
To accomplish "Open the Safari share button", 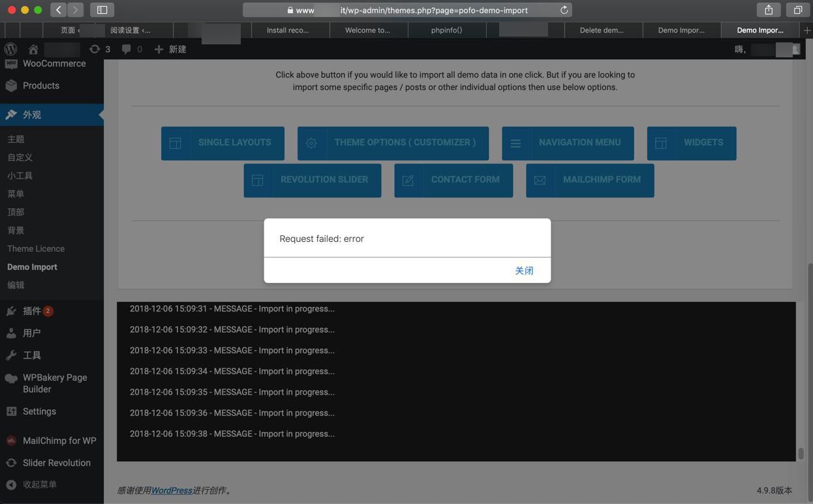I will tap(769, 10).
